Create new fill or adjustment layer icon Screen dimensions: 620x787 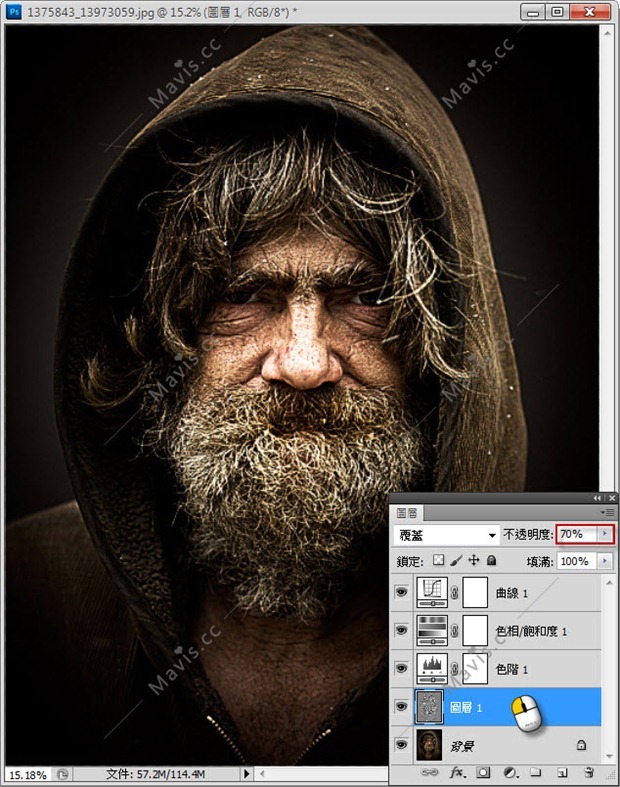tap(510, 772)
